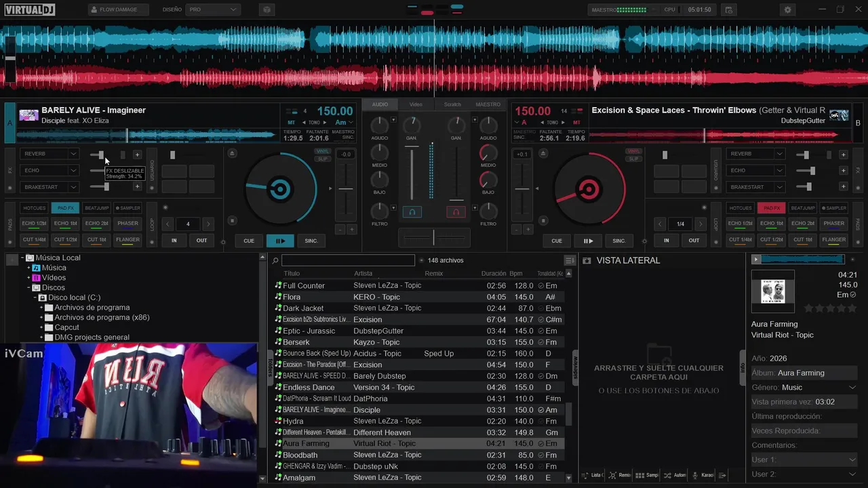Select Aura Farming track row

click(x=418, y=443)
